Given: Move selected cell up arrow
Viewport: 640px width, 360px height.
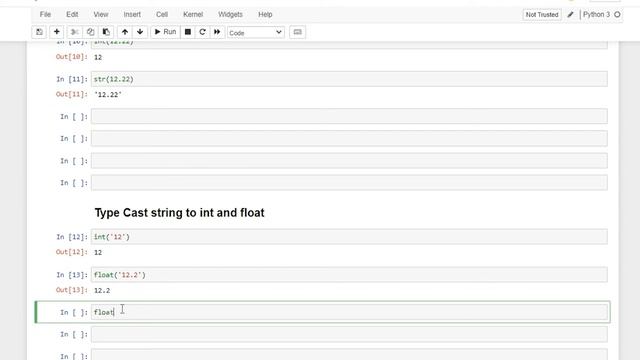Looking at the screenshot, I should [125, 32].
